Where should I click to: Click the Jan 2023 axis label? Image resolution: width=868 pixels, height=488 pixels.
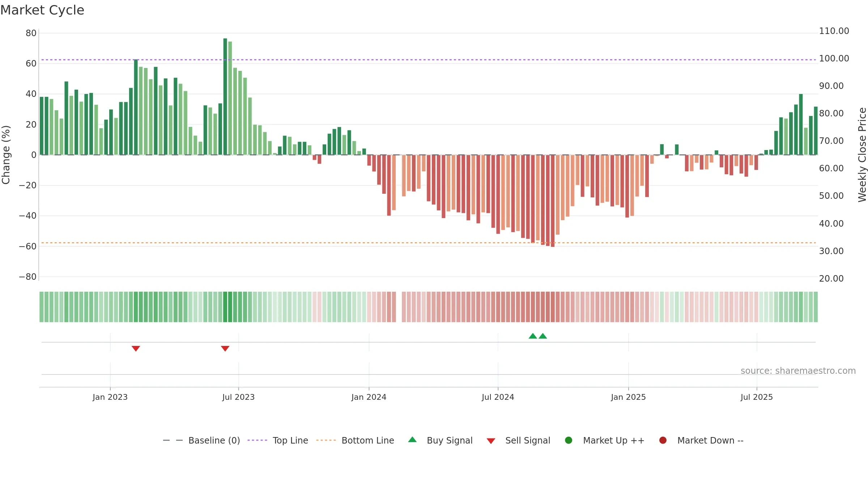(x=110, y=397)
